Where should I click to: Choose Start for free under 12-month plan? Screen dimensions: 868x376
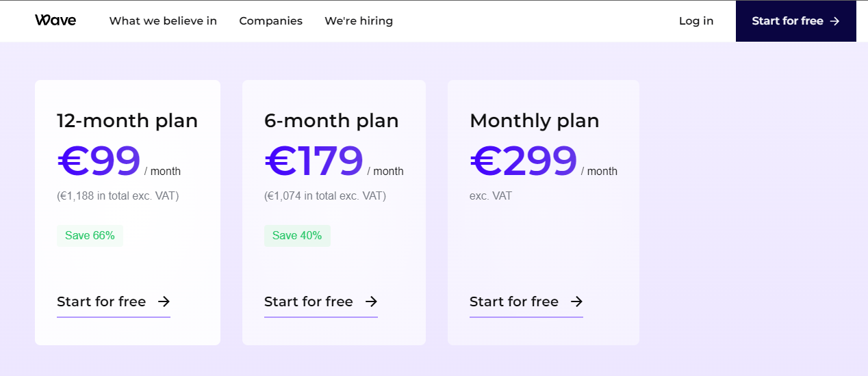pyautogui.click(x=101, y=301)
